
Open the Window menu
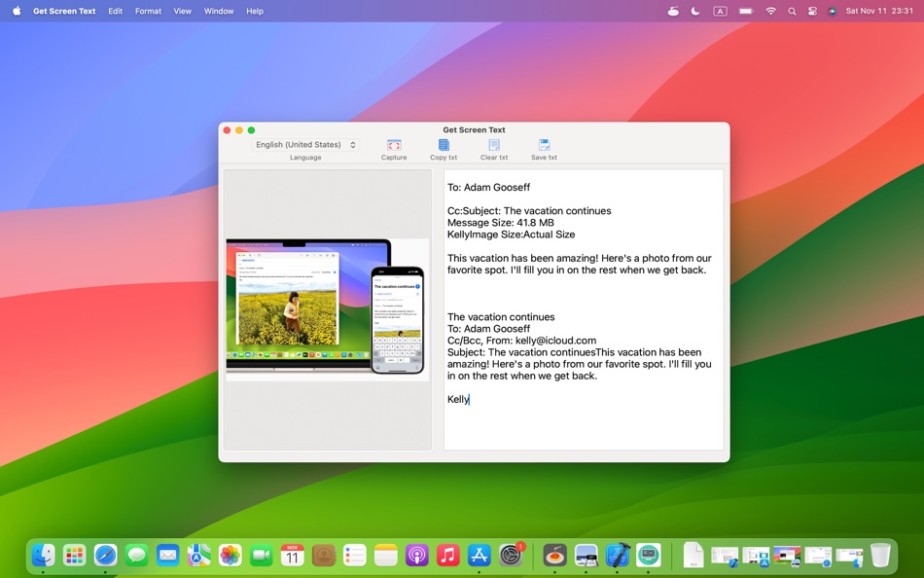tap(219, 11)
